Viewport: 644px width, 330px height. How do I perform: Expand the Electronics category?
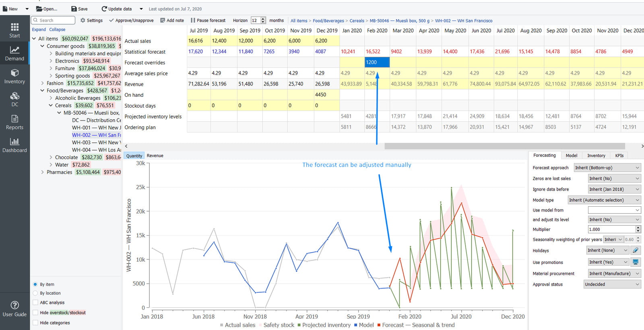pos(51,61)
